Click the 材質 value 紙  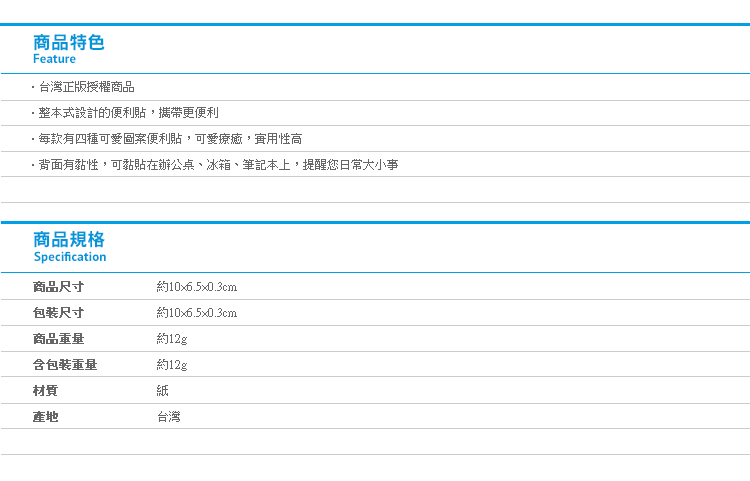tap(163, 391)
